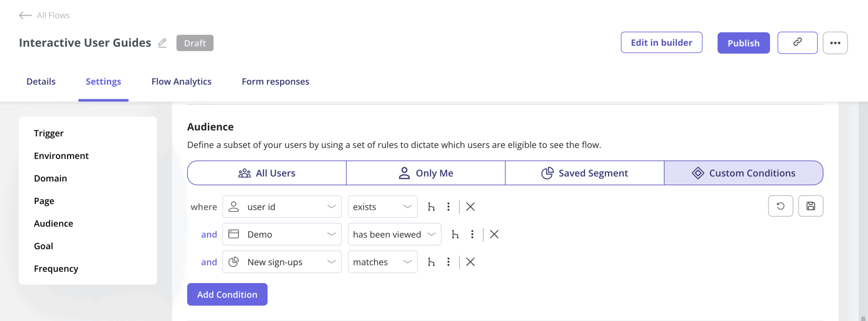Viewport: 868px width, 321px height.
Task: Open the Flow Analytics tab
Action: 181,82
